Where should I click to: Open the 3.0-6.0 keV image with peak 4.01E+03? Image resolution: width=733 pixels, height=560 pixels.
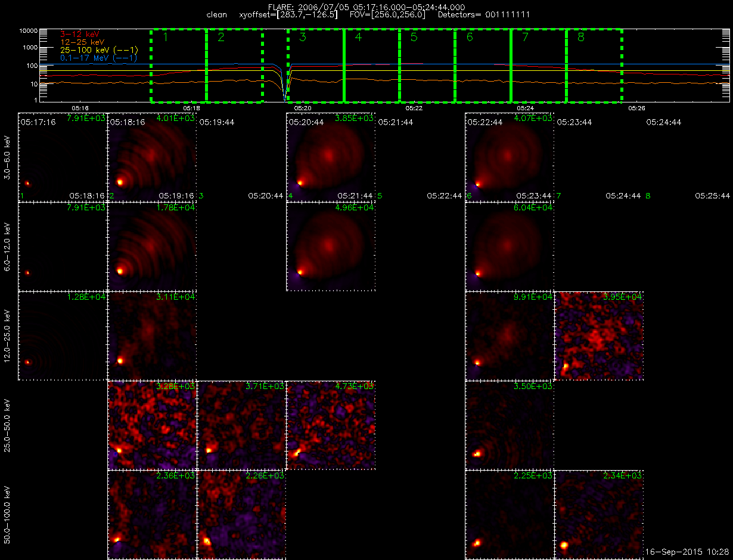152,157
